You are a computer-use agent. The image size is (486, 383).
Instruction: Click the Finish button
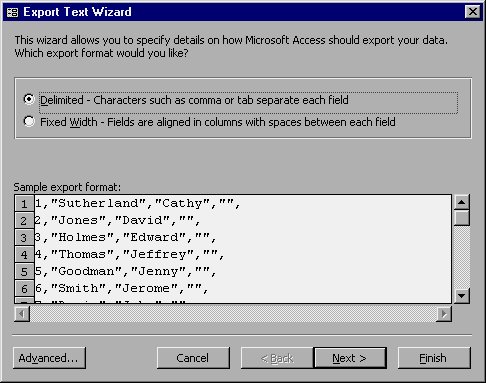[434, 358]
